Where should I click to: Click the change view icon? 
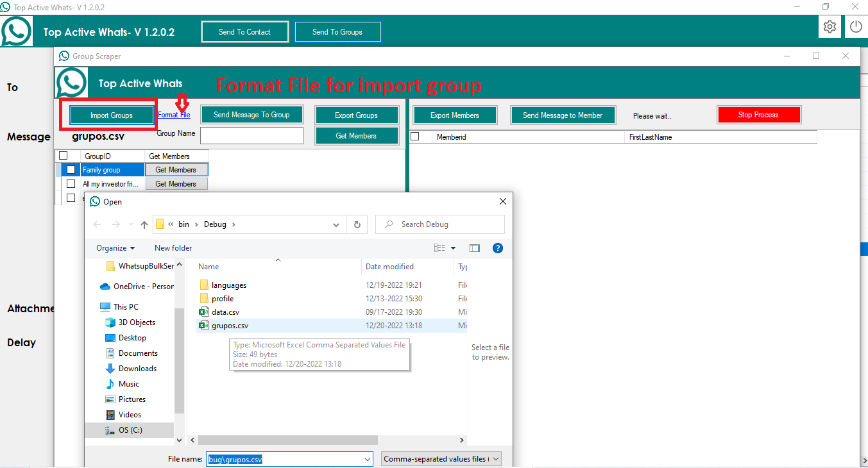pos(439,248)
